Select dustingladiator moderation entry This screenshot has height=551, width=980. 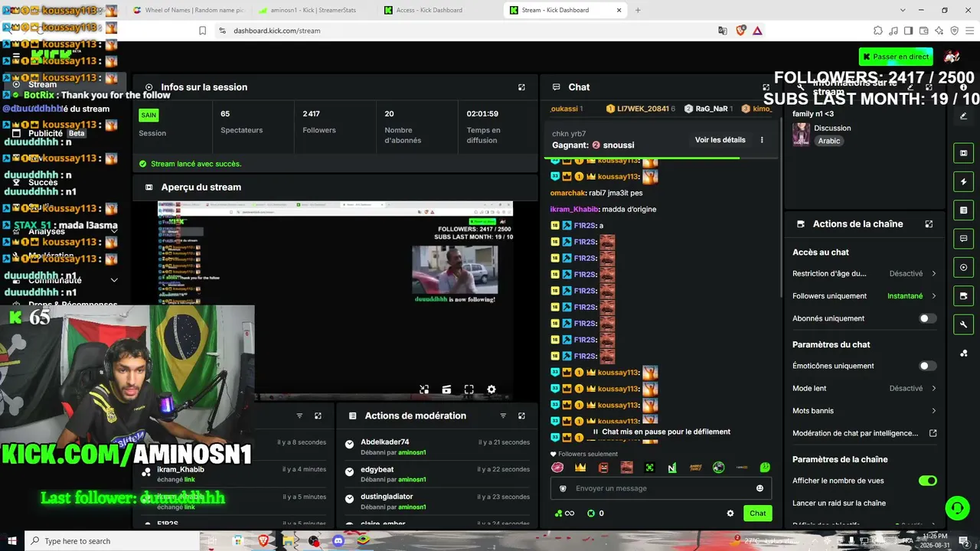(x=436, y=501)
